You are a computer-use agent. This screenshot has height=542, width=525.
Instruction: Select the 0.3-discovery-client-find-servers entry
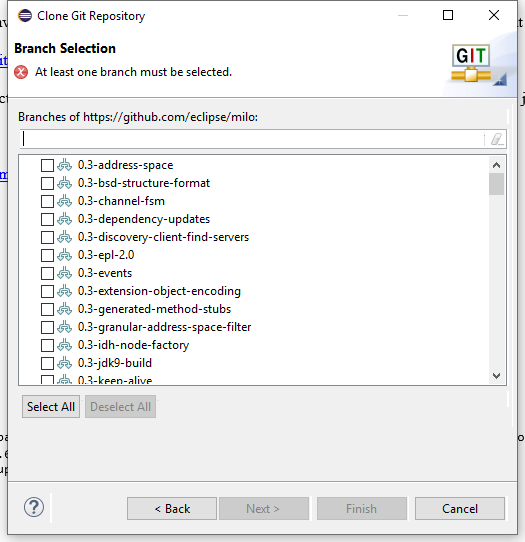tap(163, 237)
